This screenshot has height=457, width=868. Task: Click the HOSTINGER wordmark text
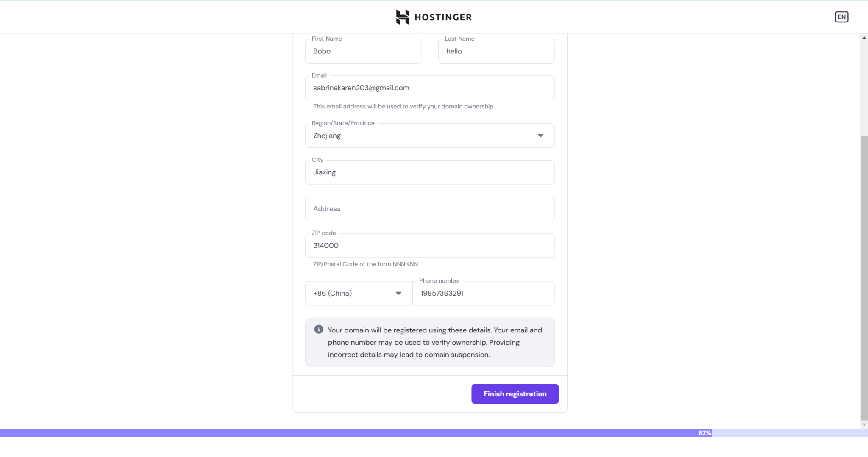(x=443, y=17)
